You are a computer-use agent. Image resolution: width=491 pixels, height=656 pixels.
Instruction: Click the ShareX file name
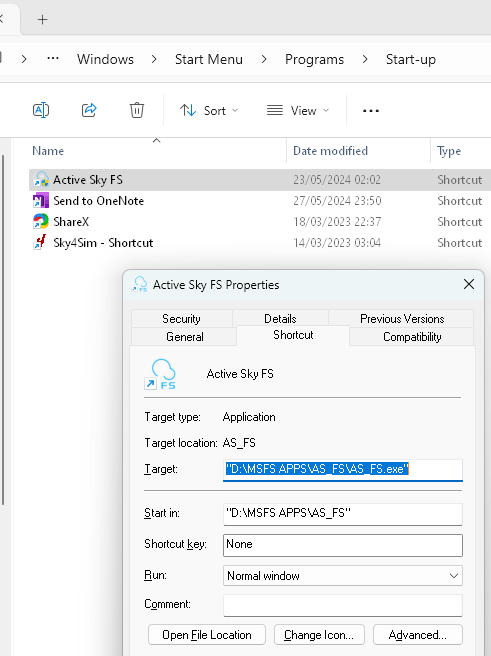[x=71, y=222]
